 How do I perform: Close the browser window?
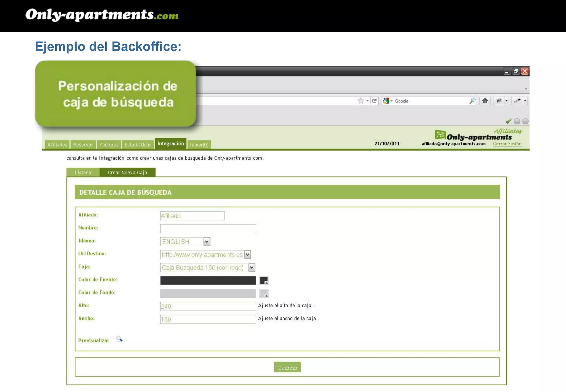(x=525, y=71)
